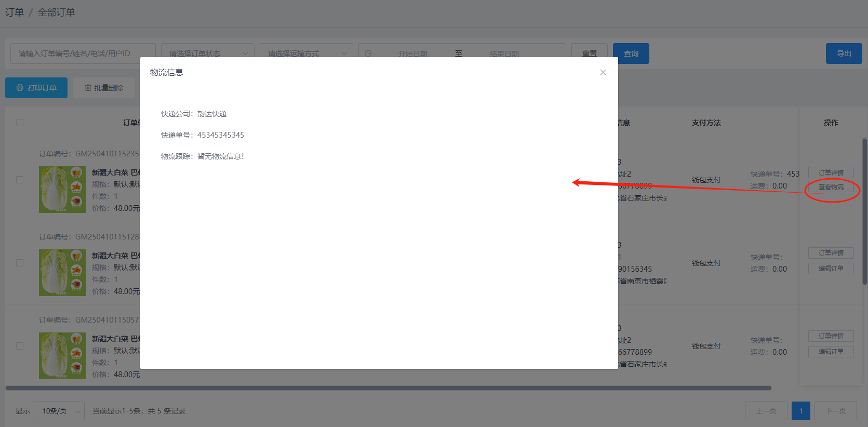The image size is (868, 427).
Task: Tick the third order's checkbox
Action: point(20,346)
